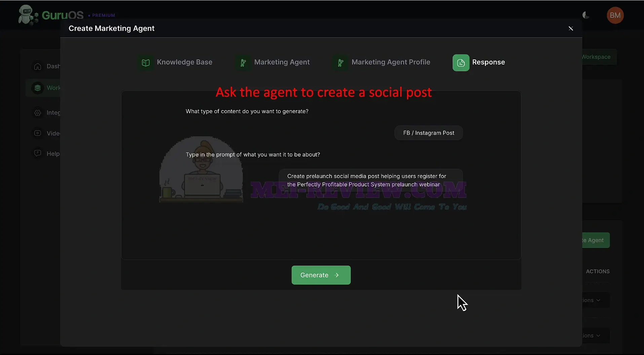Click the Workspace button behind the dialog
The height and width of the screenshot is (355, 644).
[599, 57]
